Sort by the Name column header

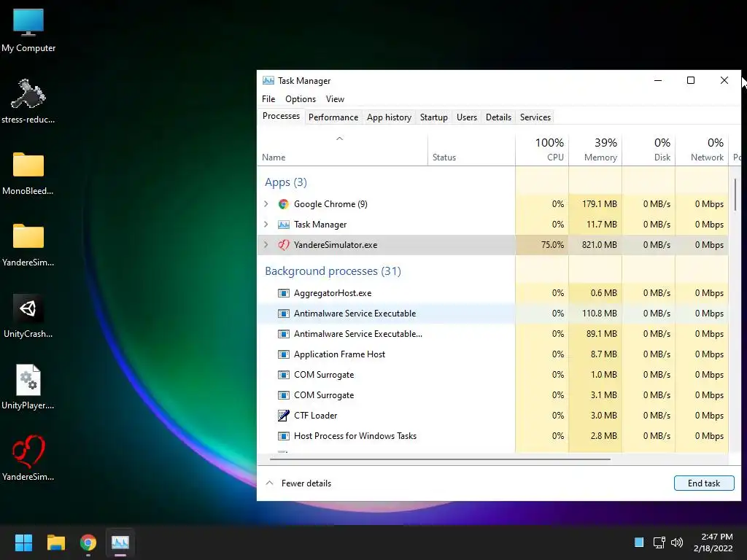pos(342,150)
